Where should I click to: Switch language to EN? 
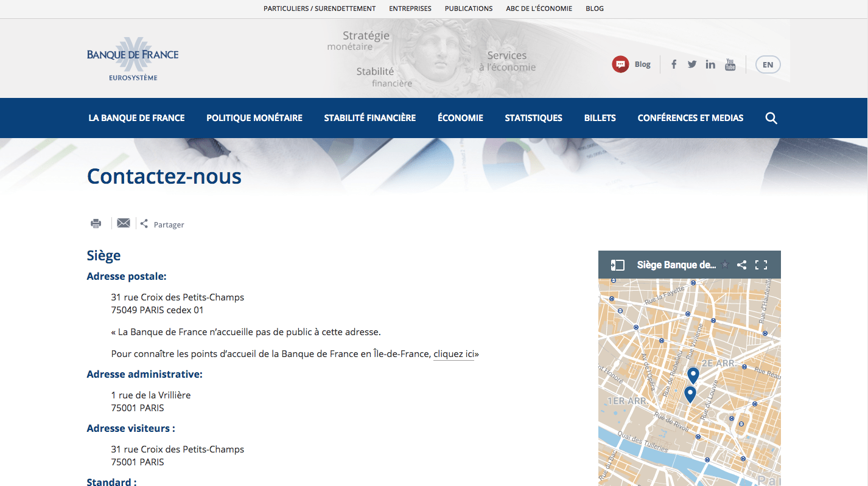tap(768, 64)
